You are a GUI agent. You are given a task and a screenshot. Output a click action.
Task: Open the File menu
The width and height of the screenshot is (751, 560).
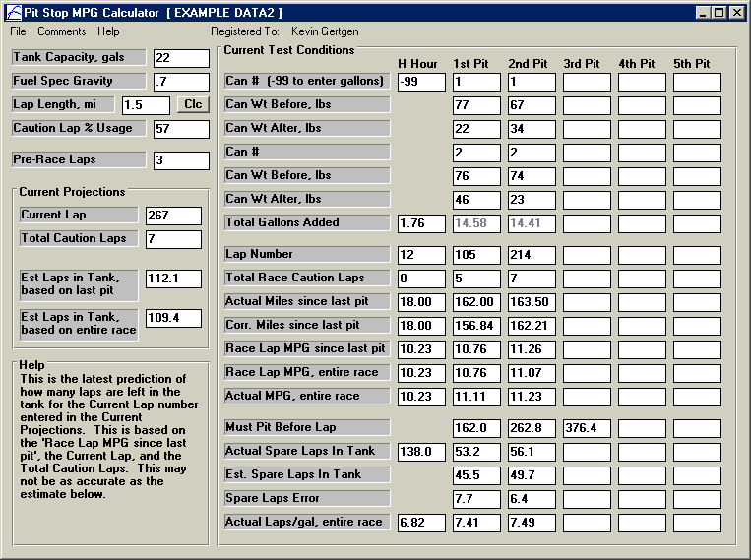18,31
